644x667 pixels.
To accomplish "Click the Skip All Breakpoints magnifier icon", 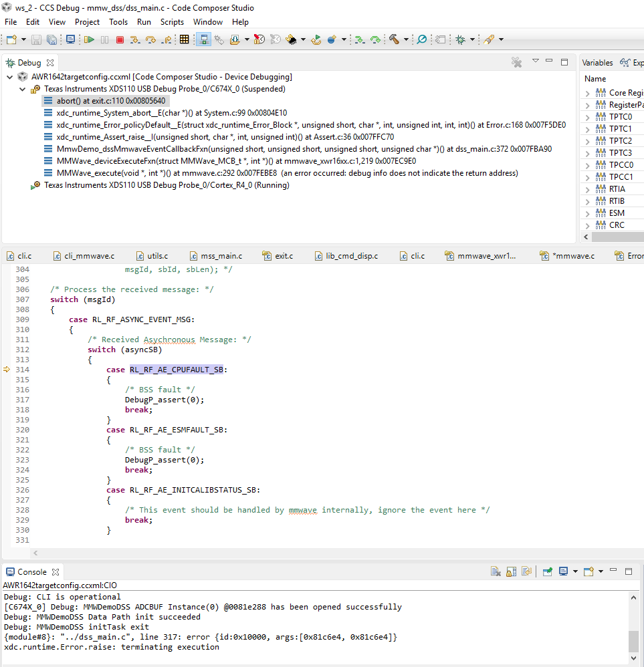I will click(422, 39).
